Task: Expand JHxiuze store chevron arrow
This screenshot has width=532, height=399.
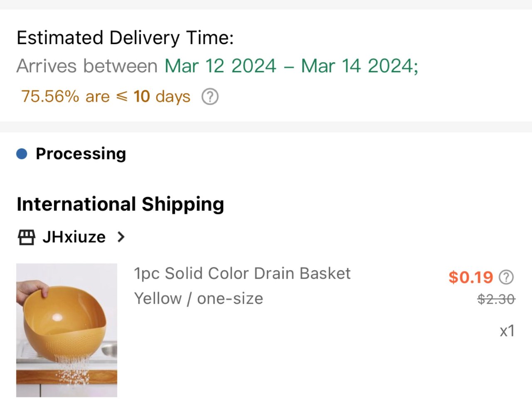Action: click(121, 237)
